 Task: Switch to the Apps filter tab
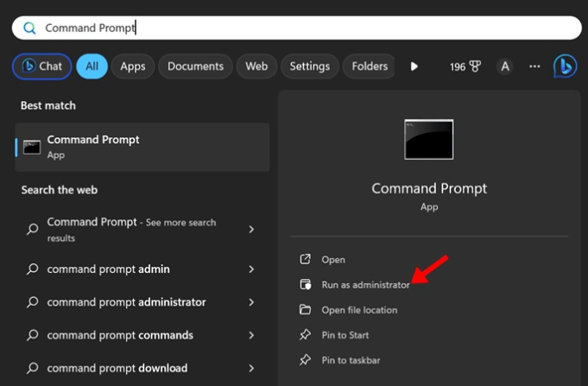click(132, 66)
